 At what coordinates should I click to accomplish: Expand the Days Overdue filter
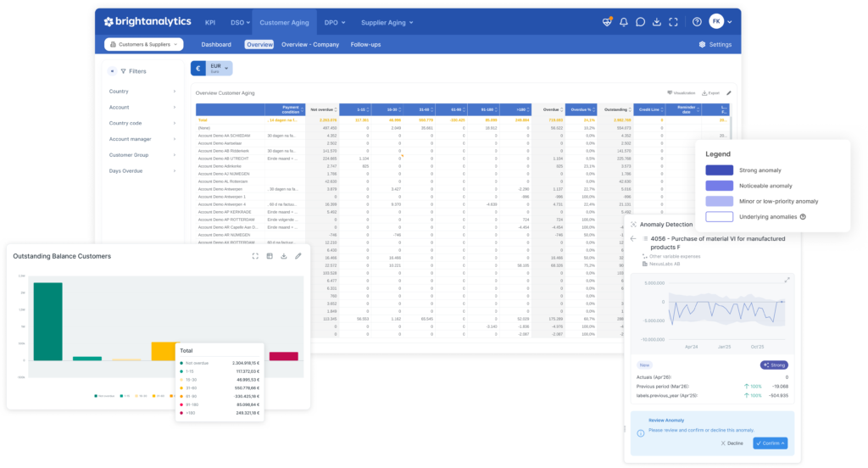coord(142,170)
